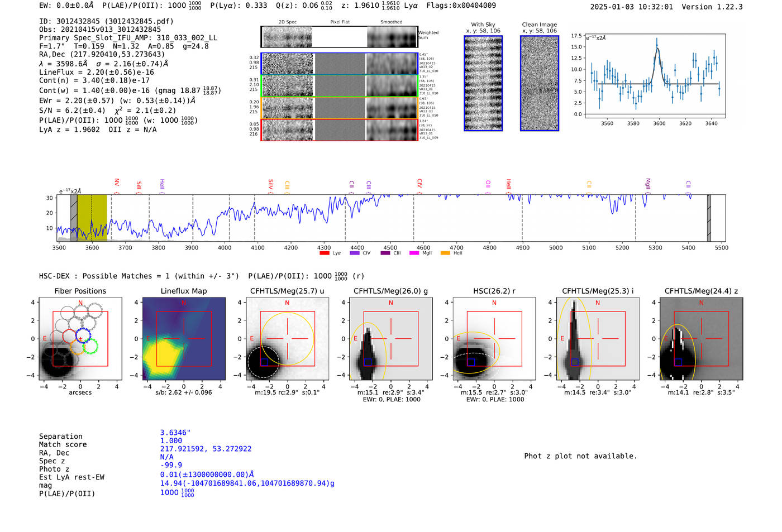The height and width of the screenshot is (532, 782).
Task: Click the MgII line marker above the spectrum
Action: (648, 185)
